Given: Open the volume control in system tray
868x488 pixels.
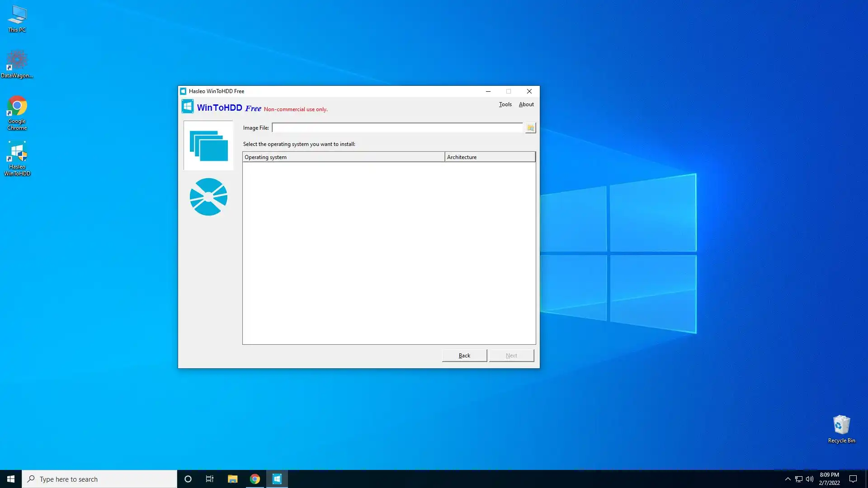Looking at the screenshot, I should click(810, 479).
